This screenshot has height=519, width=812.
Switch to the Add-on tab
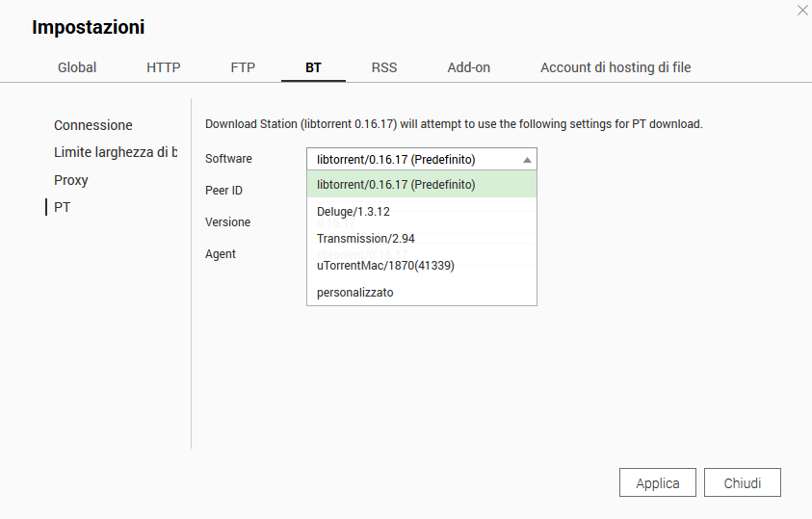pyautogui.click(x=469, y=67)
